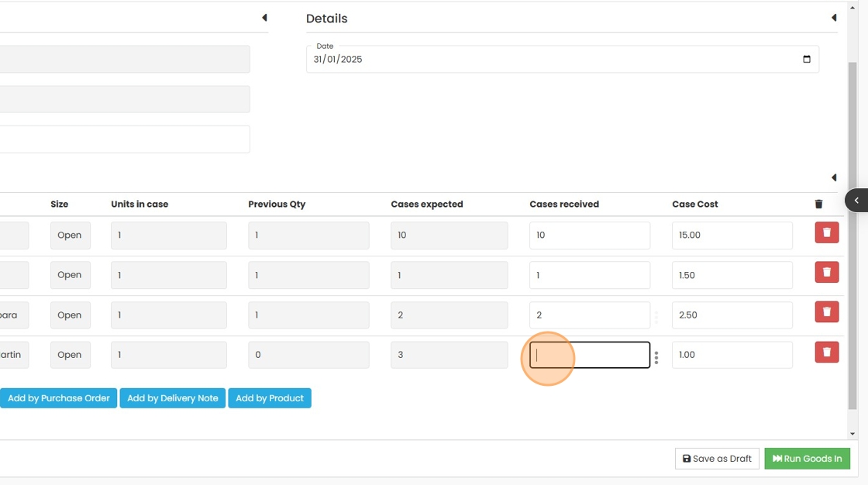Viewport: 868px width, 485px height.
Task: Collapse the left panel section arrow
Action: coord(264,18)
